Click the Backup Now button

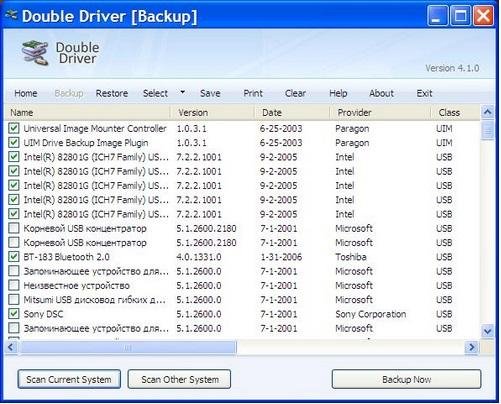(406, 379)
